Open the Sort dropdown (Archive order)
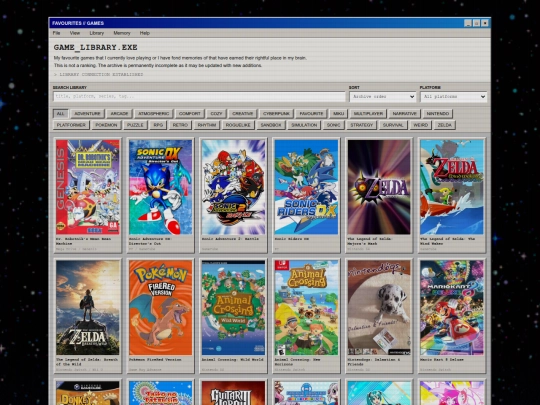Viewport: 540px width, 405px height. (x=383, y=96)
